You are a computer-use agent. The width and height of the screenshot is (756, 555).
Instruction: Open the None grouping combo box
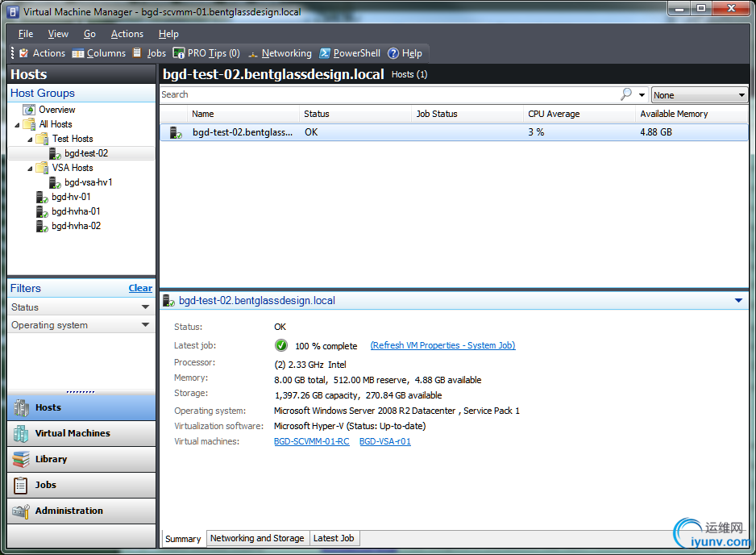699,95
